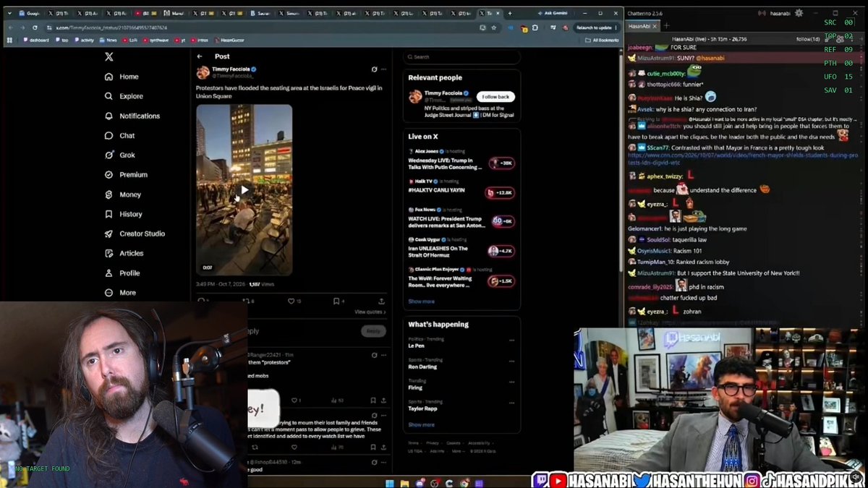Open options menu for Firing trend
Screen dimensions: 868x488
[x=511, y=381]
